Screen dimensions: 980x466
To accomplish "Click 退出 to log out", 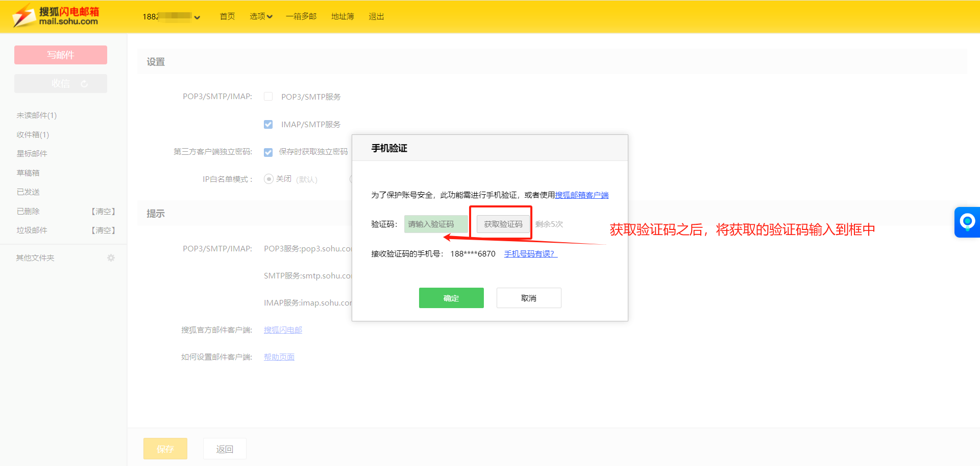I will 376,16.
